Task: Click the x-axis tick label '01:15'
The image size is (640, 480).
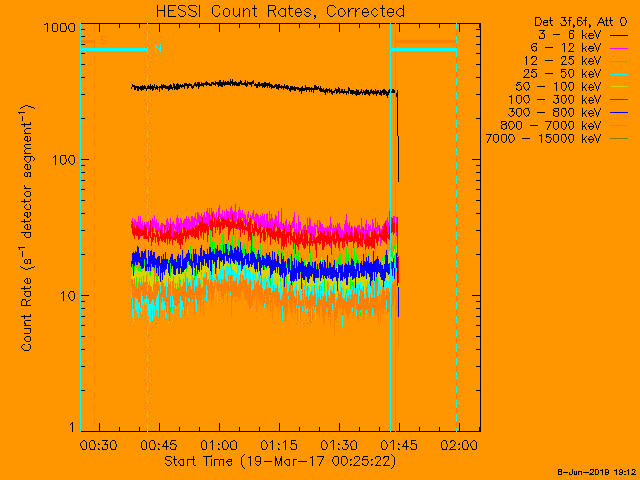Action: pyautogui.click(x=279, y=445)
